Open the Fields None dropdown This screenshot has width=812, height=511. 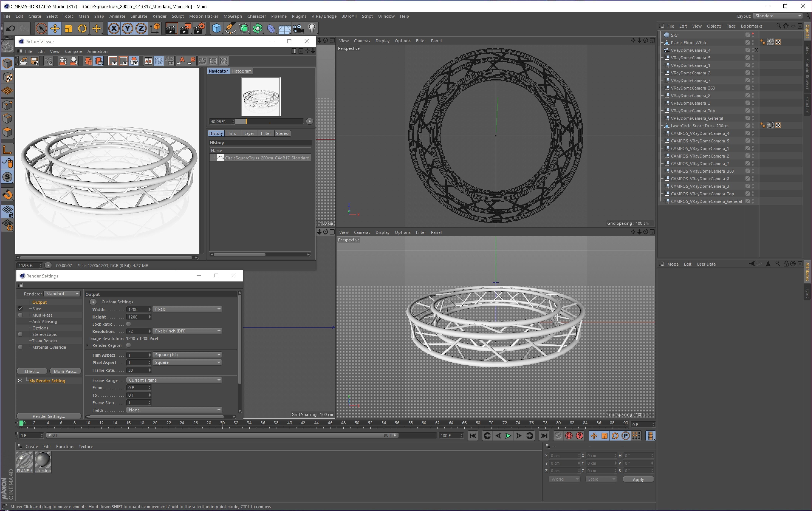click(x=174, y=410)
